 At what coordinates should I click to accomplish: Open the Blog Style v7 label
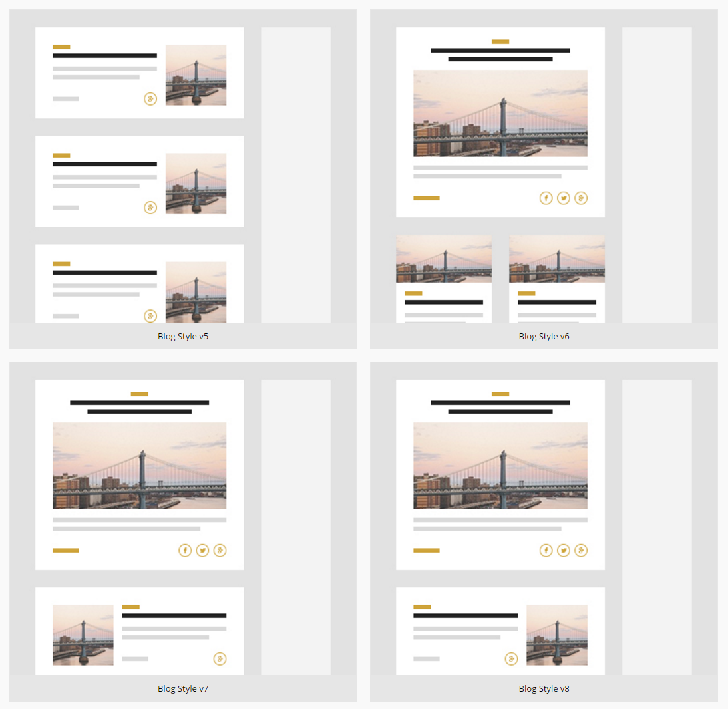click(183, 689)
